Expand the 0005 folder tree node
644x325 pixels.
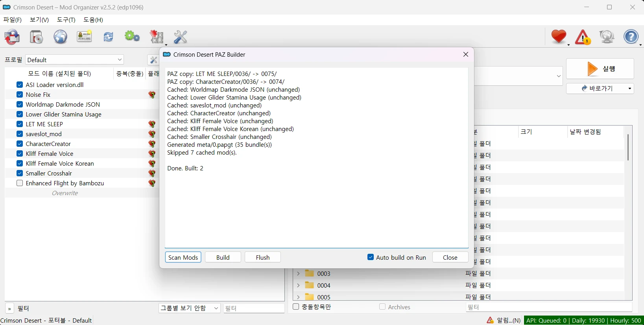pyautogui.click(x=298, y=297)
